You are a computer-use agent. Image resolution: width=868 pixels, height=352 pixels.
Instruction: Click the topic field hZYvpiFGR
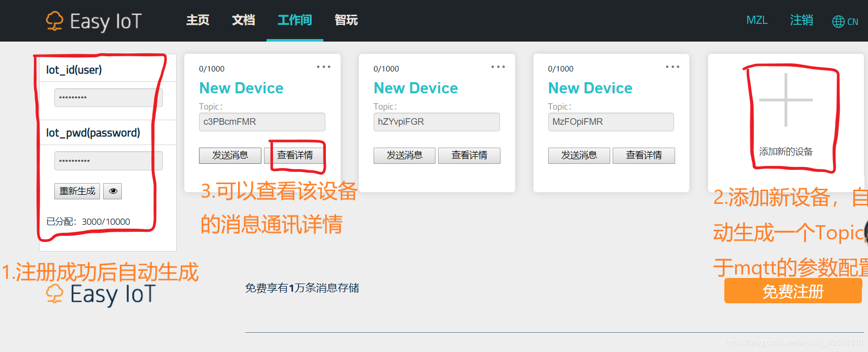[437, 122]
